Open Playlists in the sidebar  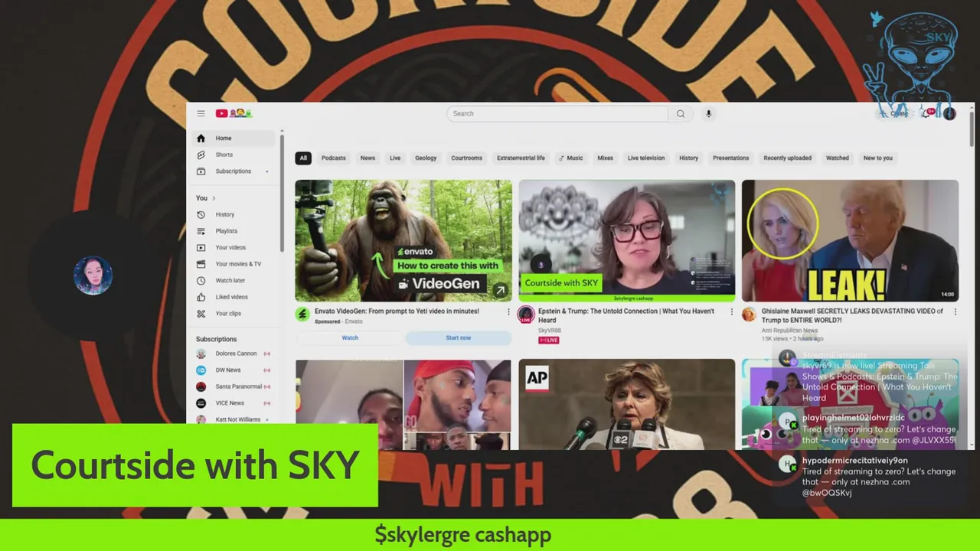(232, 230)
